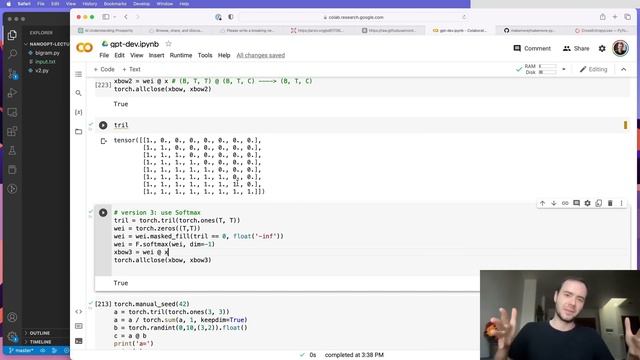Screen dimensions: 640x360
Task: Move cell down arrow in cell toolbar
Action: (553, 203)
